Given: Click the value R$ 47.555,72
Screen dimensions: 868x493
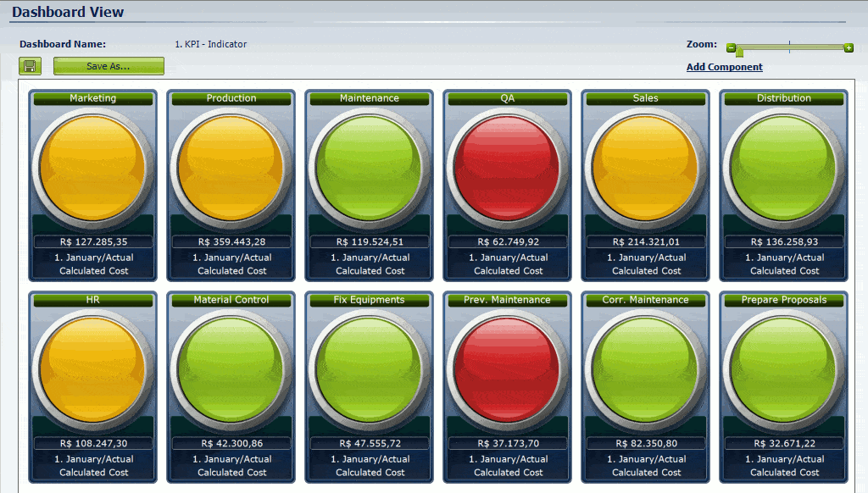Looking at the screenshot, I should 370,443.
